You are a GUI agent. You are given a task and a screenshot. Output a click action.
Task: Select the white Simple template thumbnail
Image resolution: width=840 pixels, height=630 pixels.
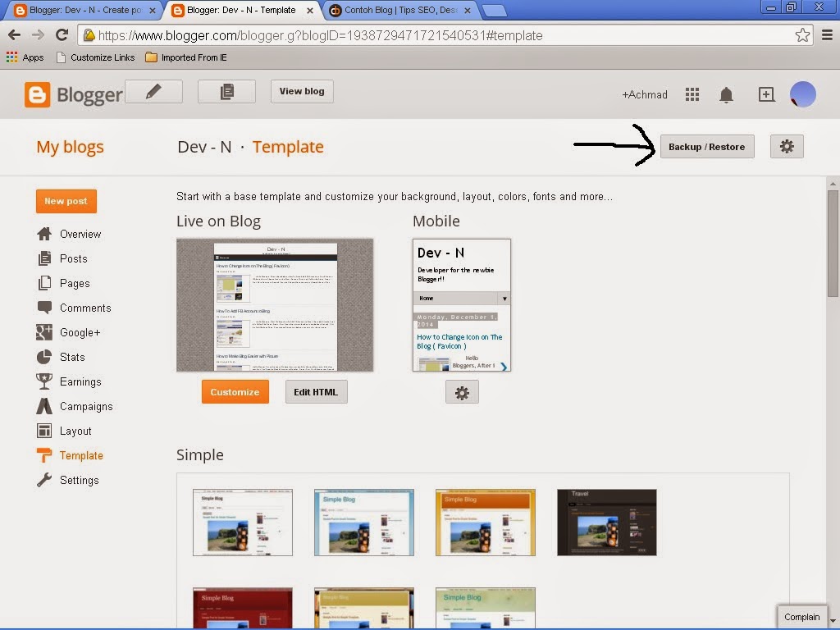(x=243, y=523)
